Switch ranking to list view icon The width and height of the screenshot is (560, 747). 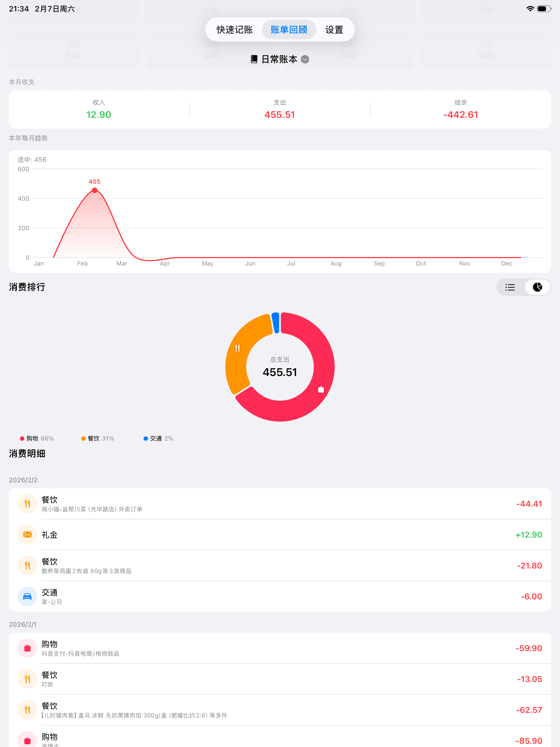510,287
